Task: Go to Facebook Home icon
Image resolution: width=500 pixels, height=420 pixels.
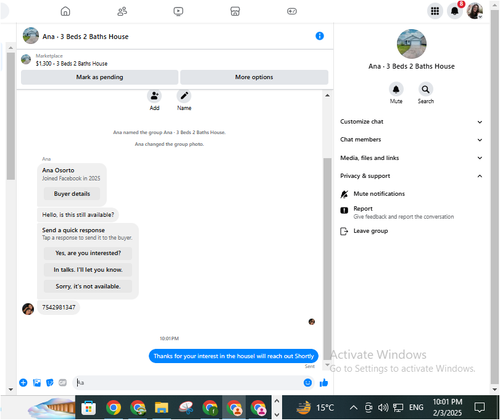Action: (65, 11)
